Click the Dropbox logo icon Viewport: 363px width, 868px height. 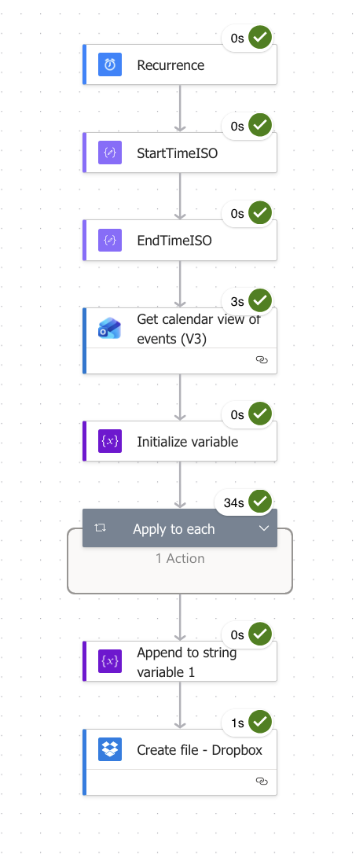coord(110,749)
